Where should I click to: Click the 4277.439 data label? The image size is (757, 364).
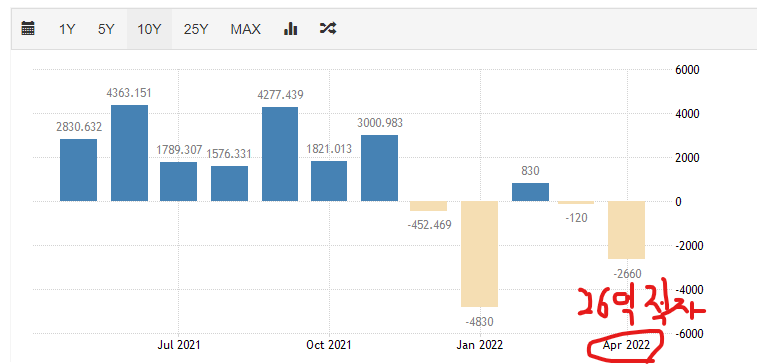coord(280,95)
